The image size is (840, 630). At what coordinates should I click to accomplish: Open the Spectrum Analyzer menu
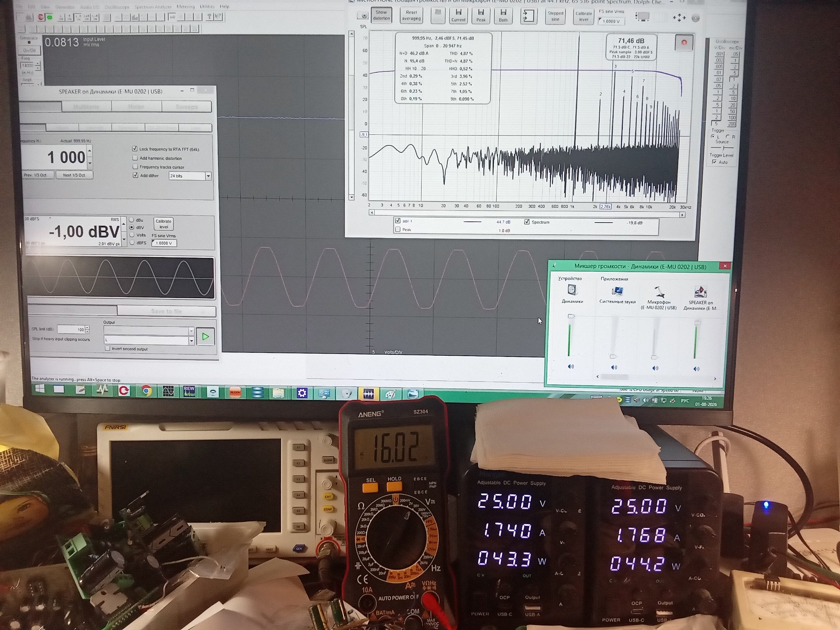153,7
